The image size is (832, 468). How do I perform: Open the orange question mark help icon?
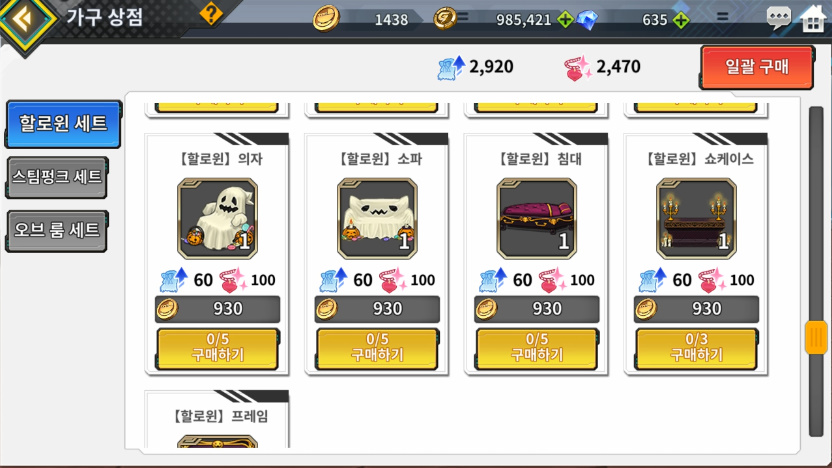211,14
